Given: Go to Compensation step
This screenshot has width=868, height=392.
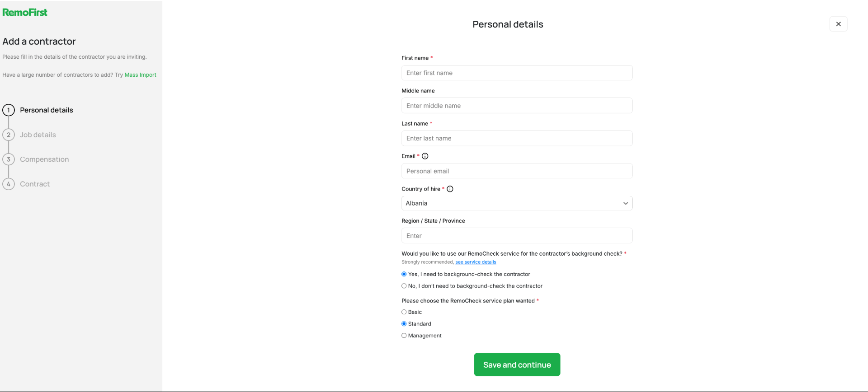Looking at the screenshot, I should click(x=44, y=159).
